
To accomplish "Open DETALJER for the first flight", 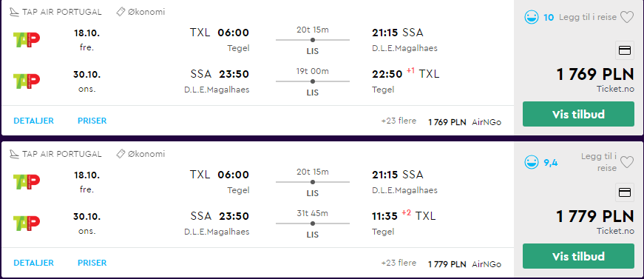I will (34, 121).
